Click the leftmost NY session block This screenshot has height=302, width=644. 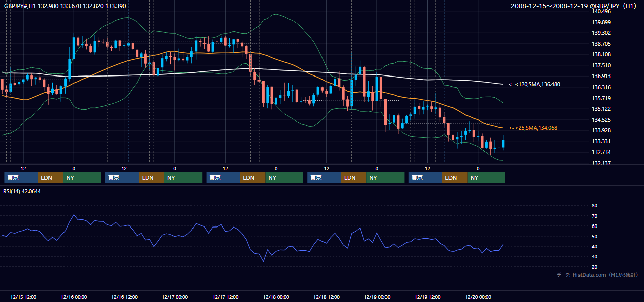point(82,178)
